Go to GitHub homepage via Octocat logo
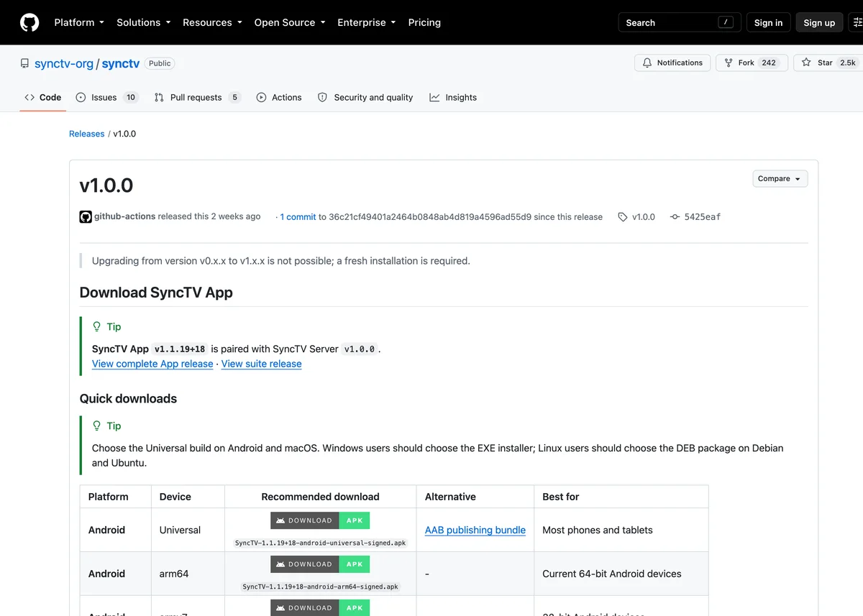 click(29, 22)
